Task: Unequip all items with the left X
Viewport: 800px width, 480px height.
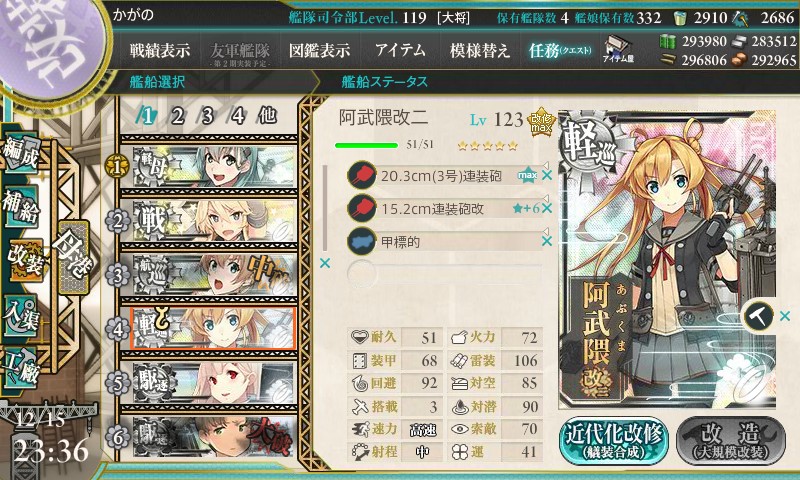Action: 324,263
